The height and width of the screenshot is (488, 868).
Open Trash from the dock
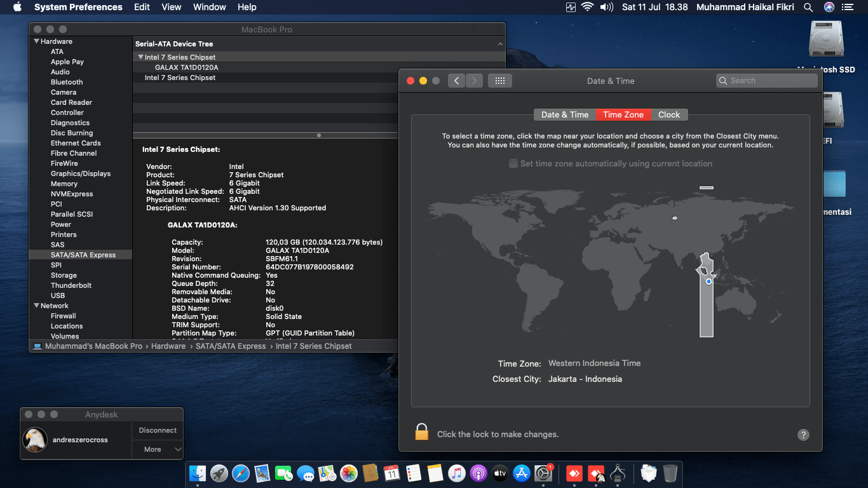click(x=670, y=473)
